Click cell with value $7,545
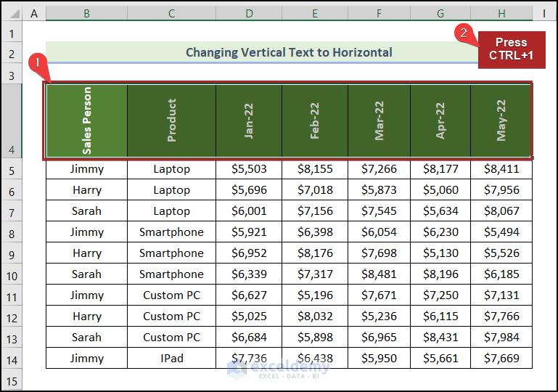 click(379, 211)
